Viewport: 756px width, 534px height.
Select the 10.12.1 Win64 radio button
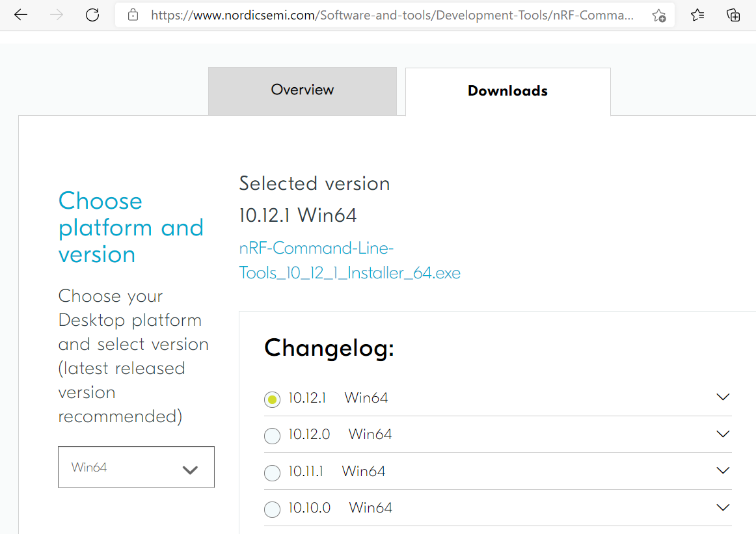(272, 399)
